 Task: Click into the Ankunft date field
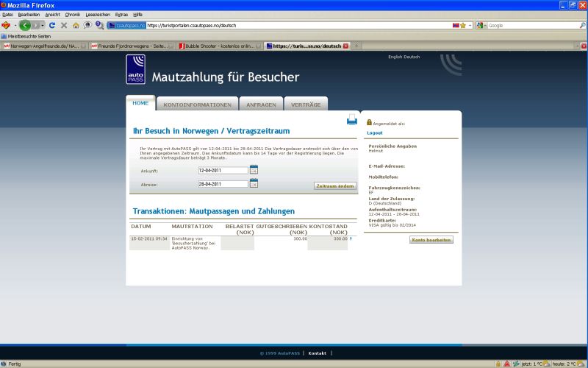223,170
